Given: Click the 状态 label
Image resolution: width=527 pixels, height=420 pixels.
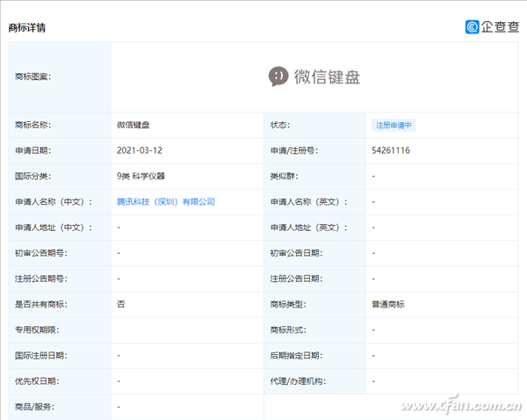Looking at the screenshot, I should tap(280, 125).
